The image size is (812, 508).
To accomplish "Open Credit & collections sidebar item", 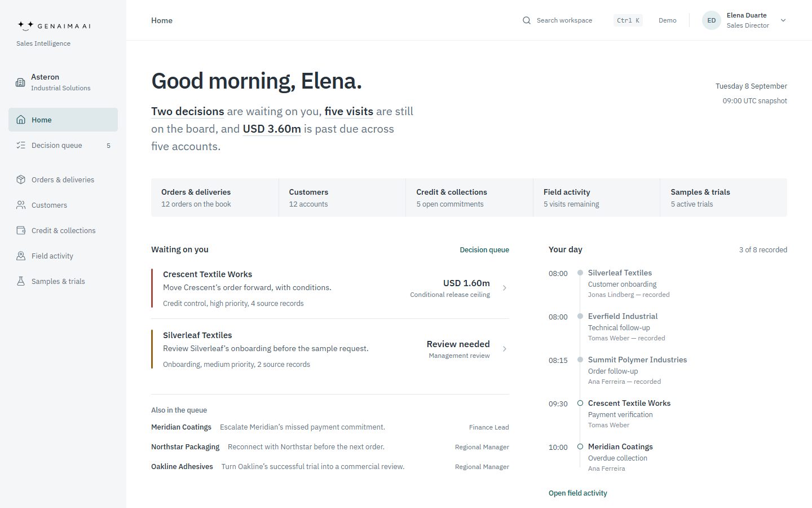I will 63,230.
